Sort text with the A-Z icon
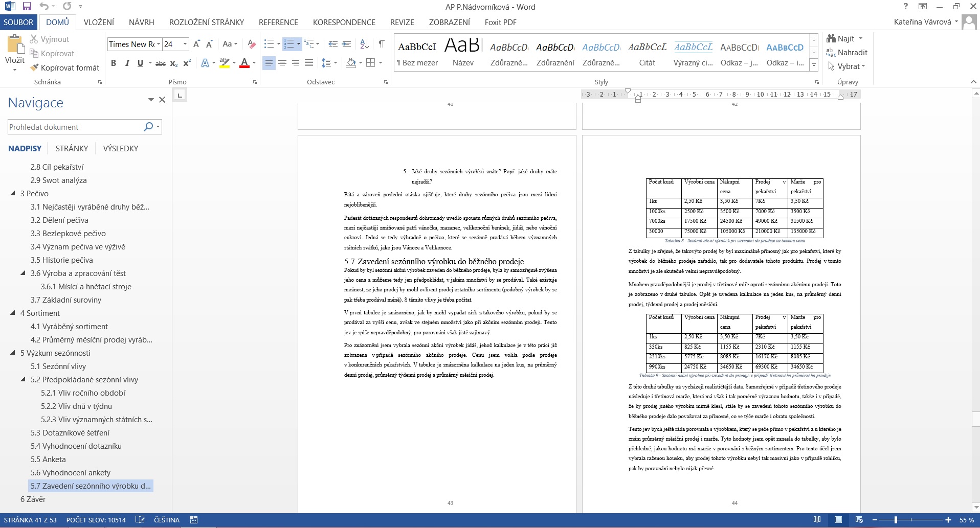The image size is (980, 528). click(x=364, y=44)
